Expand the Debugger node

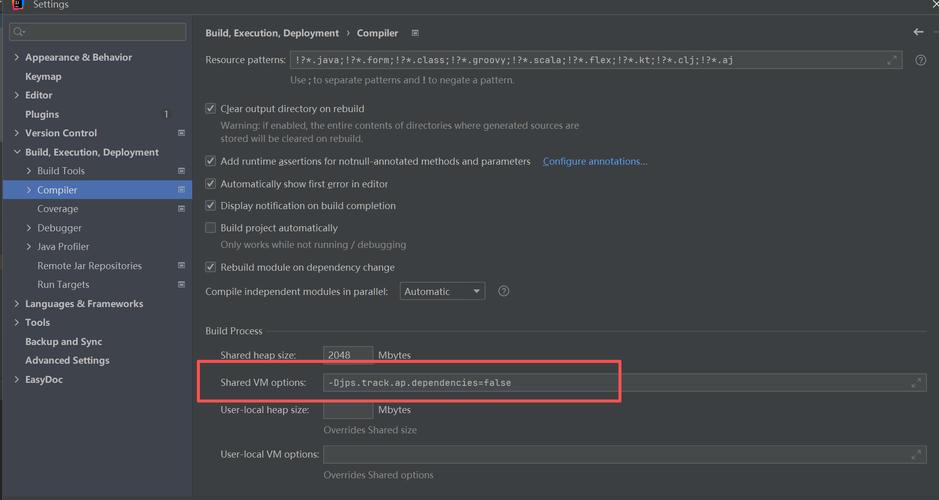29,228
